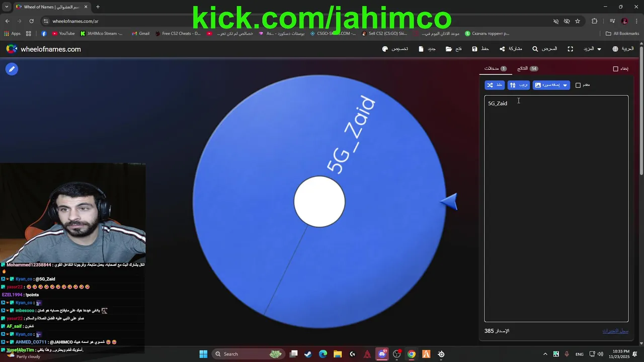
Task: Open the Windows Start menu
Action: click(x=203, y=354)
